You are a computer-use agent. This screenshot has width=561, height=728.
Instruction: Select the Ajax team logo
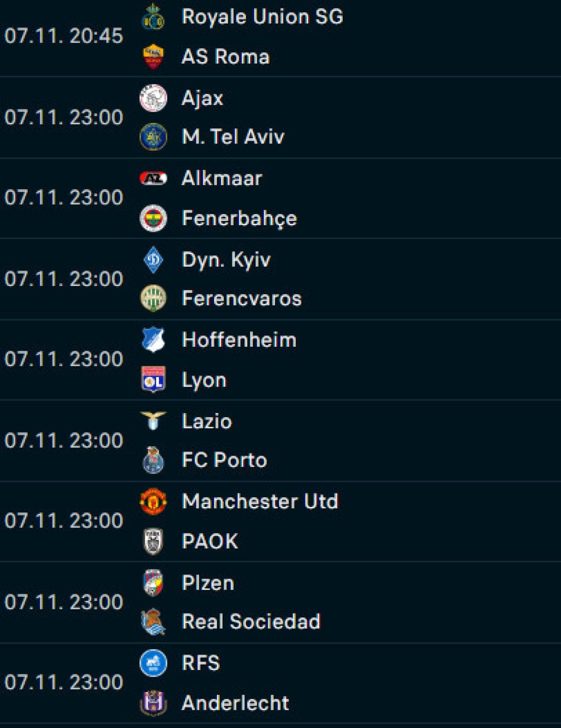(153, 98)
